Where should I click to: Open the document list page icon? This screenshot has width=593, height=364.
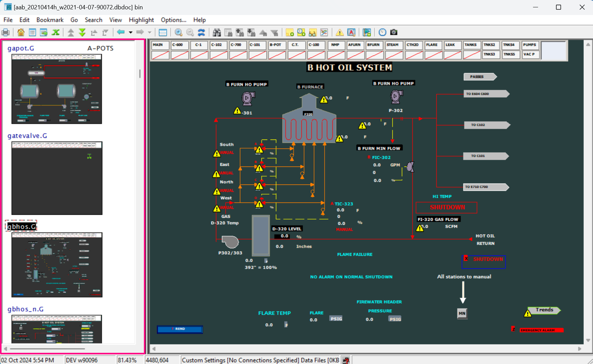point(32,32)
